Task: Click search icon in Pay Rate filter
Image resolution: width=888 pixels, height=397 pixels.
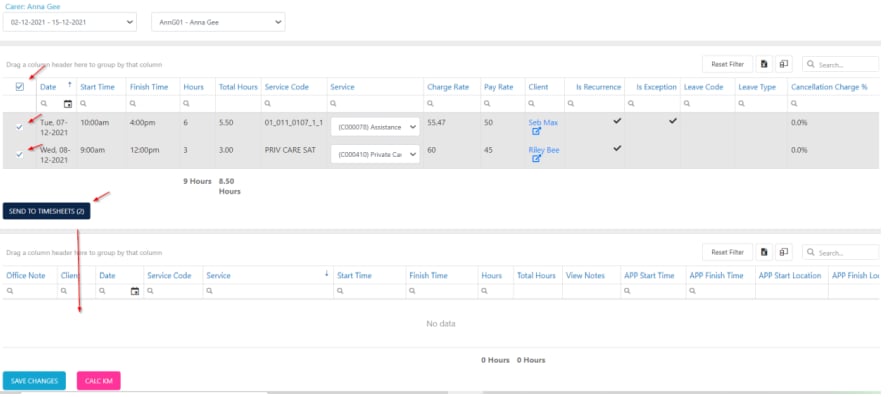Action: [487, 104]
